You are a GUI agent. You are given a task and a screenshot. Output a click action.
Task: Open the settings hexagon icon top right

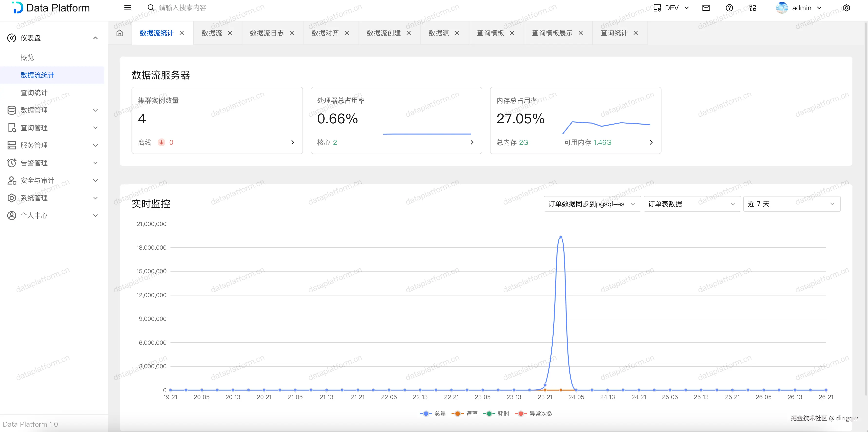pyautogui.click(x=846, y=8)
